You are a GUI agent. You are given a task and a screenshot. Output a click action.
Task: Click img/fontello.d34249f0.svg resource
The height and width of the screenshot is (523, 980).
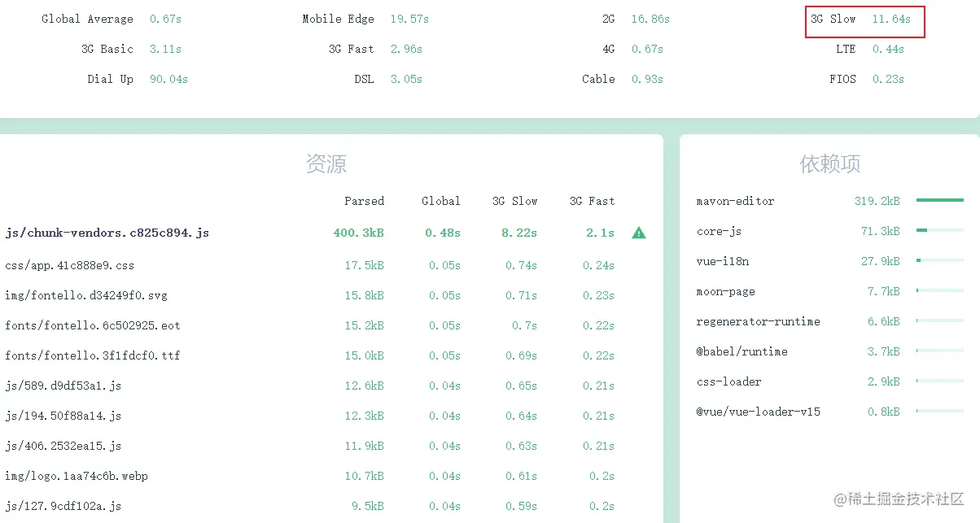[86, 295]
